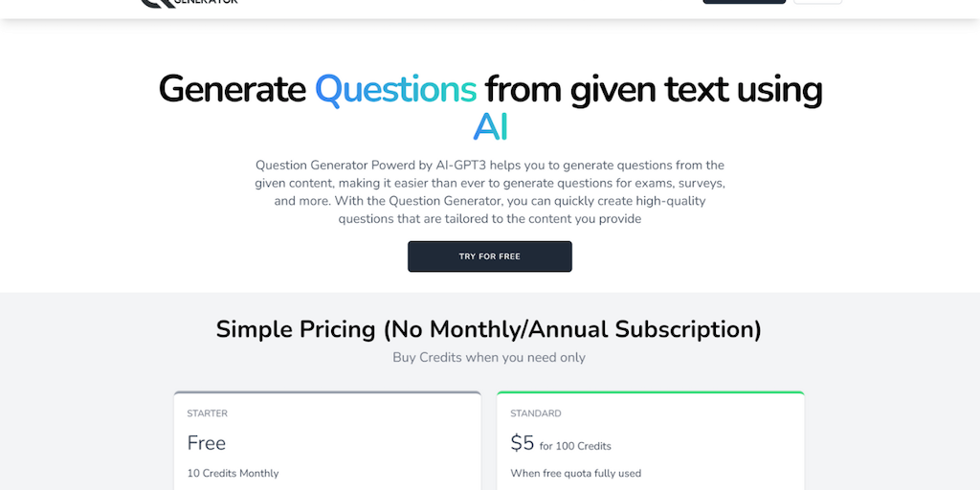
Task: Click "Buy Credits when you need only" subtitle
Action: [x=489, y=357]
